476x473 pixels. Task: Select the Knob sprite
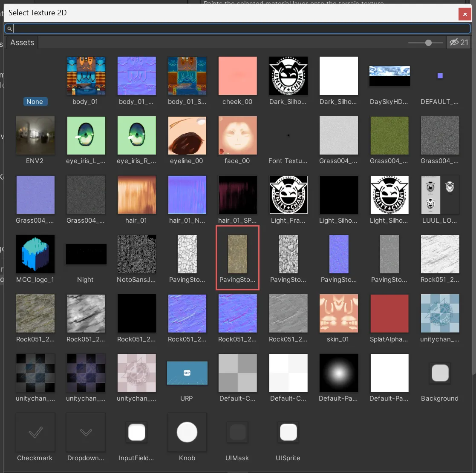[187, 432]
